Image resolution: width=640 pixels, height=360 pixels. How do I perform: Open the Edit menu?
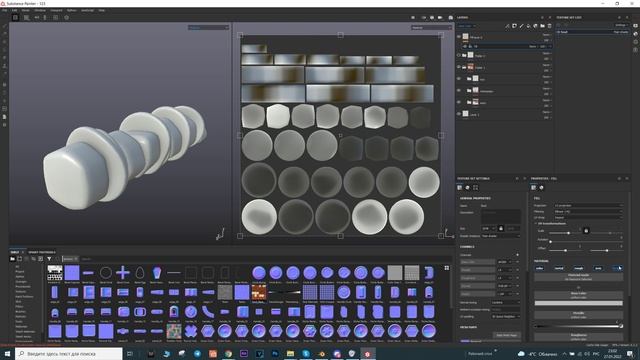[14, 10]
